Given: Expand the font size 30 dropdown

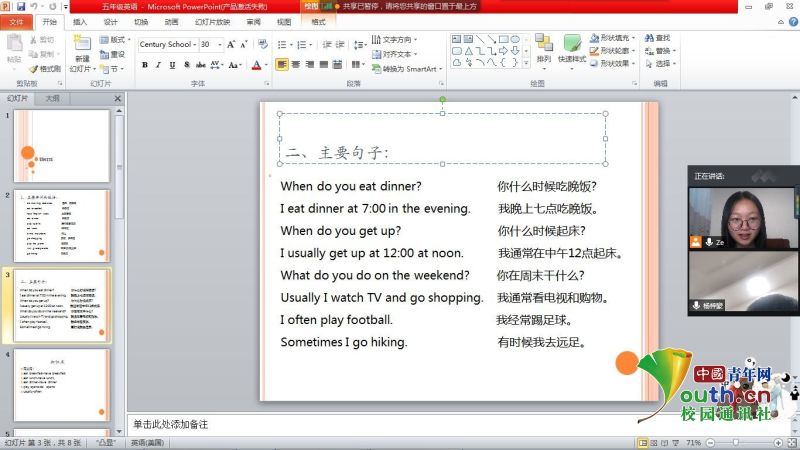Looking at the screenshot, I should pyautogui.click(x=219, y=44).
